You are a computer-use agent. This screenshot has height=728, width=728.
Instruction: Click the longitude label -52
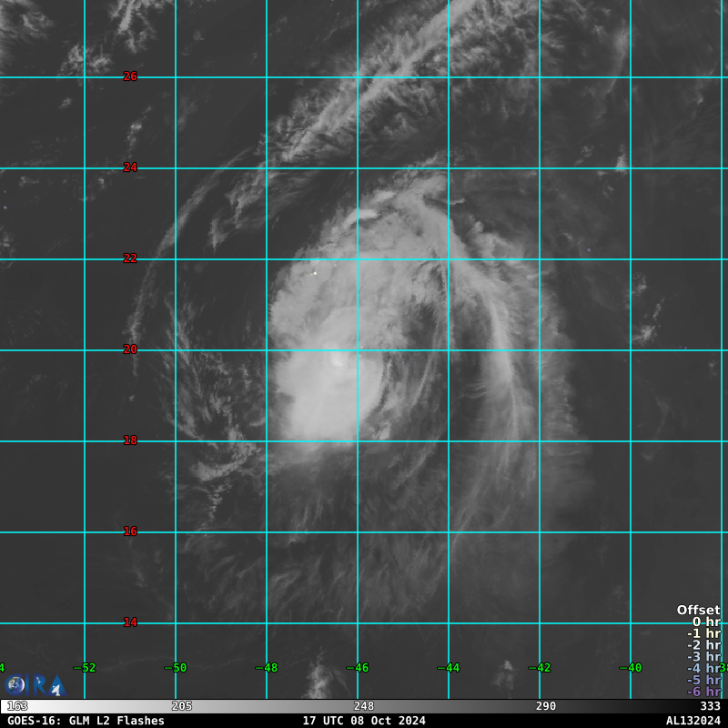click(x=85, y=668)
